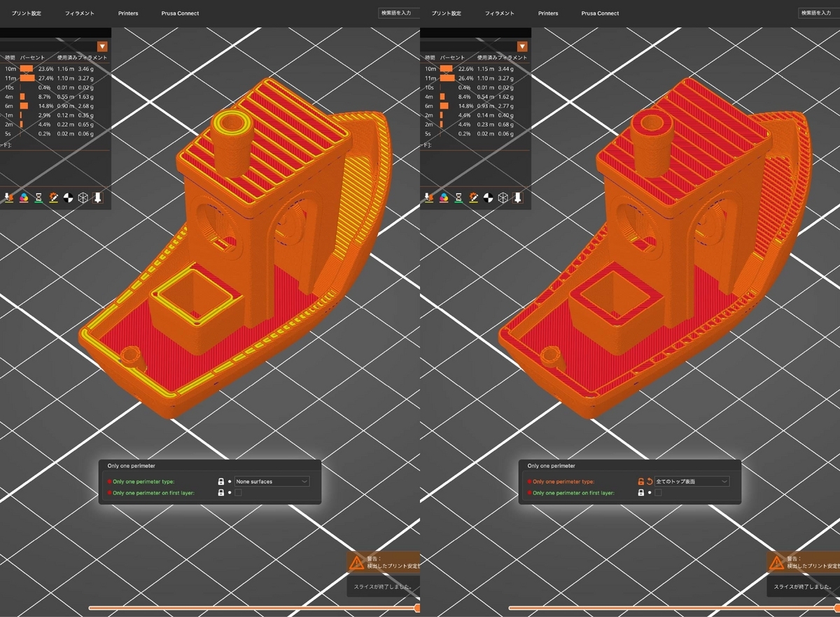The image size is (840, 617).
Task: Toggle color changes icon in right screenshot legend
Action: (x=443, y=197)
